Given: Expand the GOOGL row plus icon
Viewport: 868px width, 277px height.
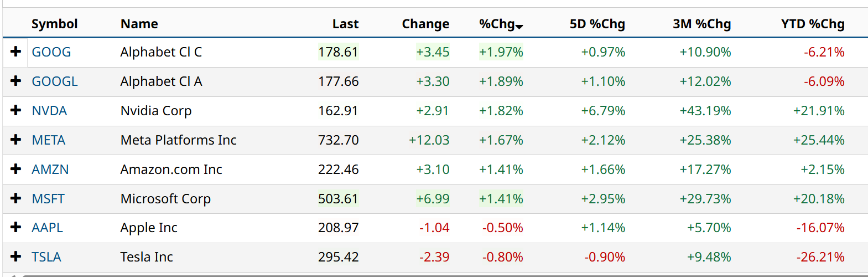Looking at the screenshot, I should coord(16,81).
